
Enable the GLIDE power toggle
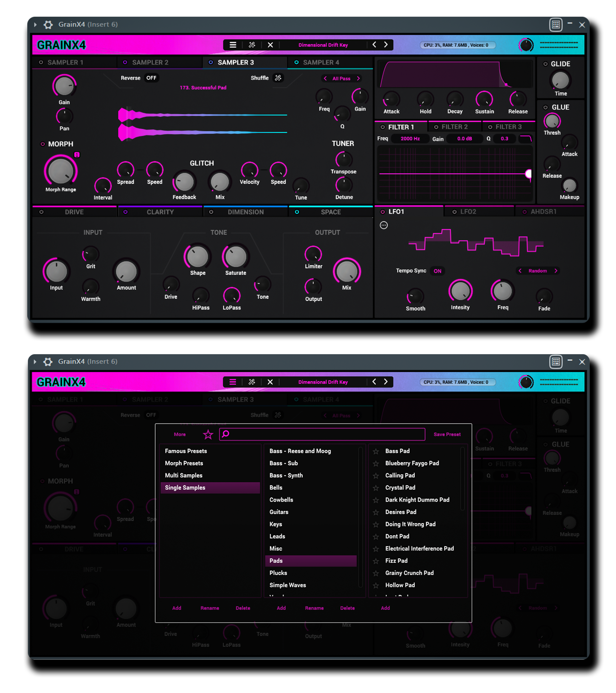coord(545,64)
